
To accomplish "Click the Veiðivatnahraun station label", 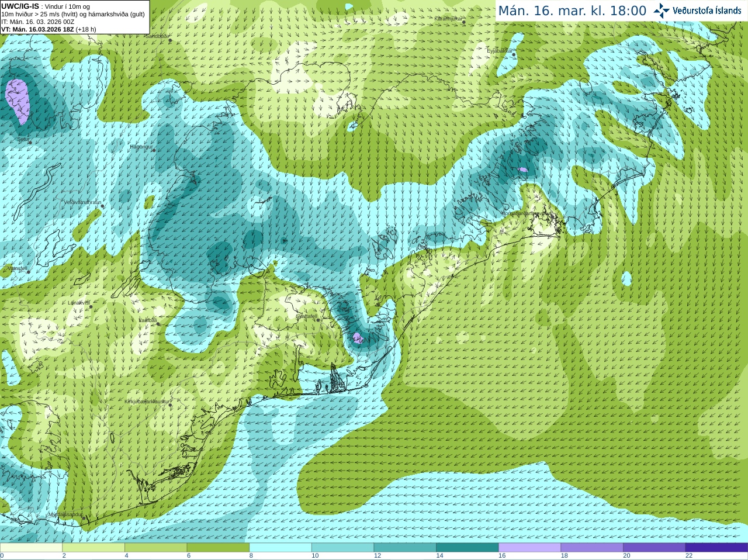I will (x=82, y=202).
